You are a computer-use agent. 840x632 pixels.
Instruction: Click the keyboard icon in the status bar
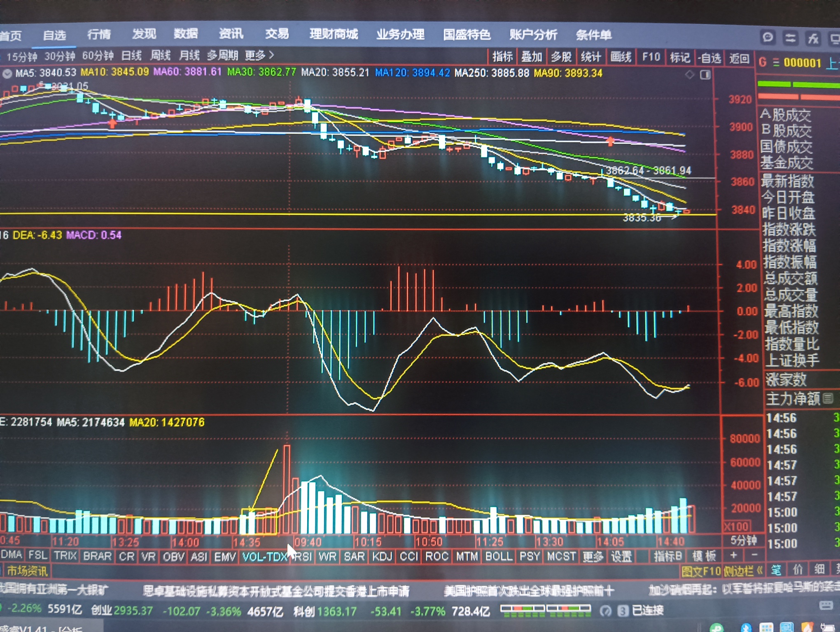(826, 605)
